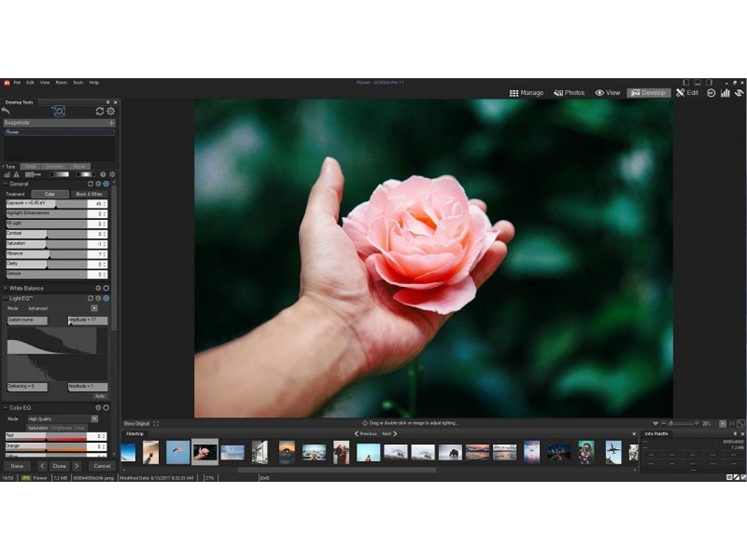Click the help question mark icon
Image resolution: width=747 pixels, height=560 pixels.
[x=103, y=174]
